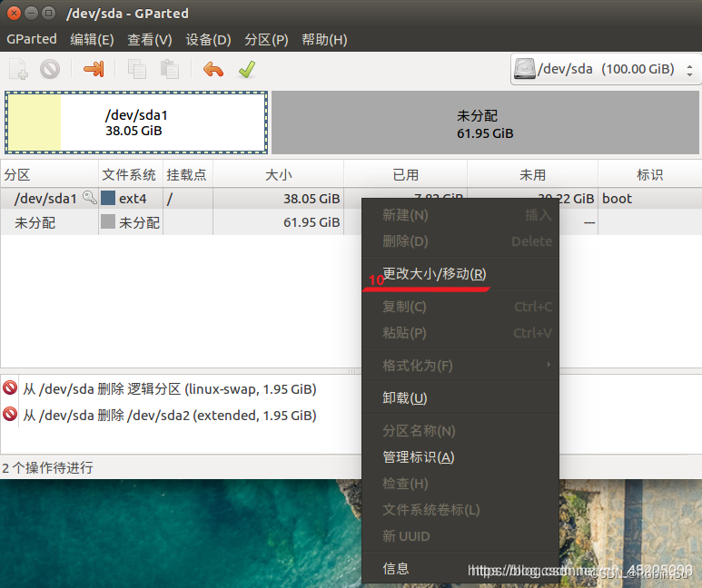Viewport: 702px width, 588px height.
Task: Click 检查(H) context menu entry
Action: click(x=460, y=484)
